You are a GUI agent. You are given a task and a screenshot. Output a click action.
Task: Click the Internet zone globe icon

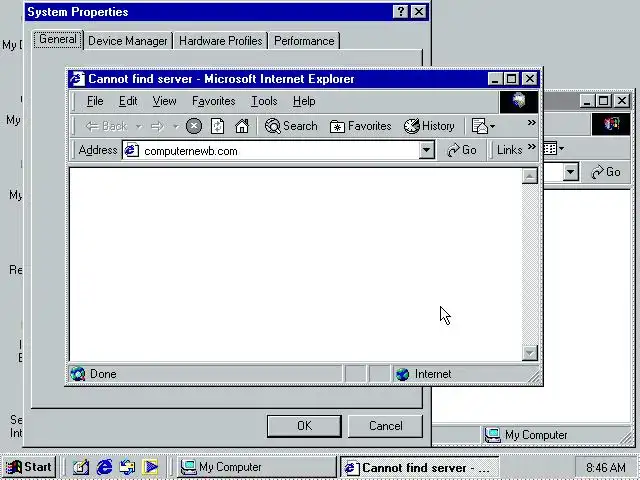click(402, 374)
